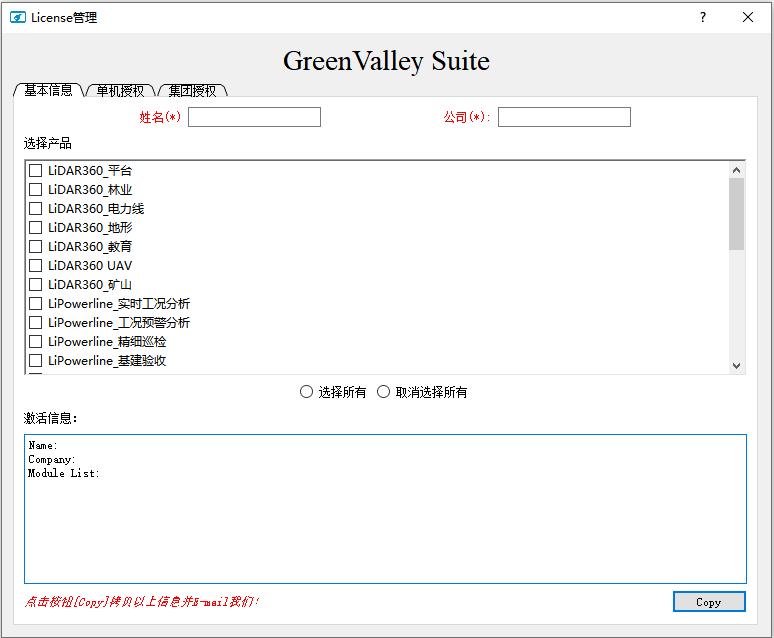The image size is (774, 638).
Task: Click the Module List: line text
Action: click(x=64, y=473)
